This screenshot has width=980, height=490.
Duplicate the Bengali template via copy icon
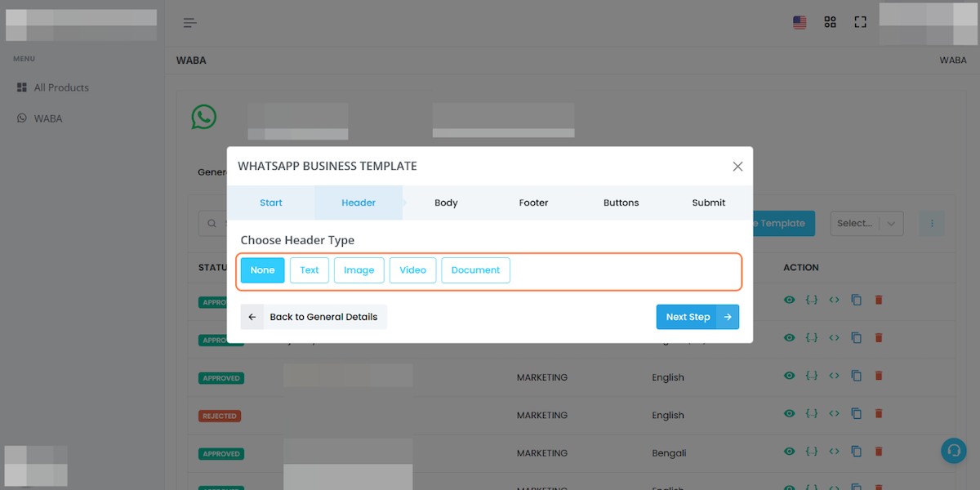(x=856, y=452)
